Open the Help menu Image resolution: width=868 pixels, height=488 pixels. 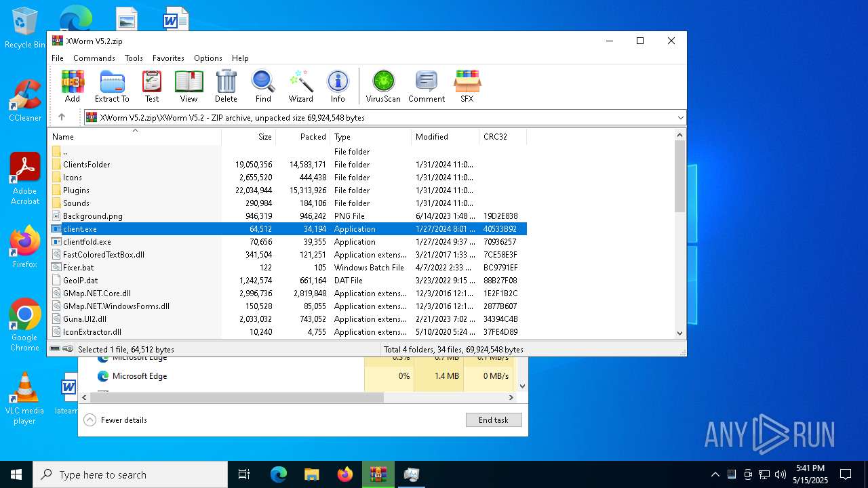240,58
